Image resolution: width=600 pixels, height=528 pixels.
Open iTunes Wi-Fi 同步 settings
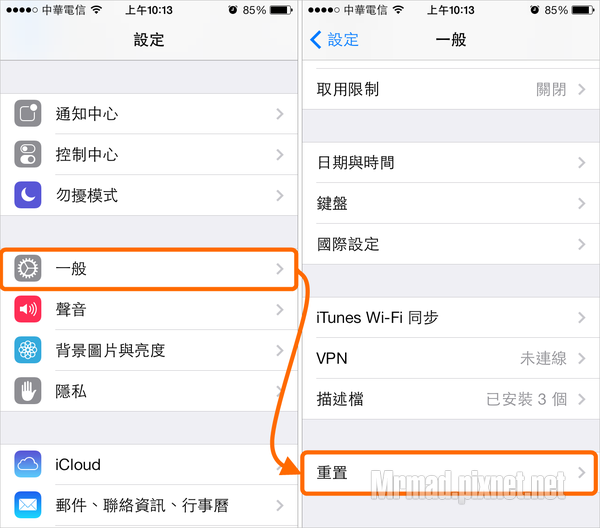(451, 318)
